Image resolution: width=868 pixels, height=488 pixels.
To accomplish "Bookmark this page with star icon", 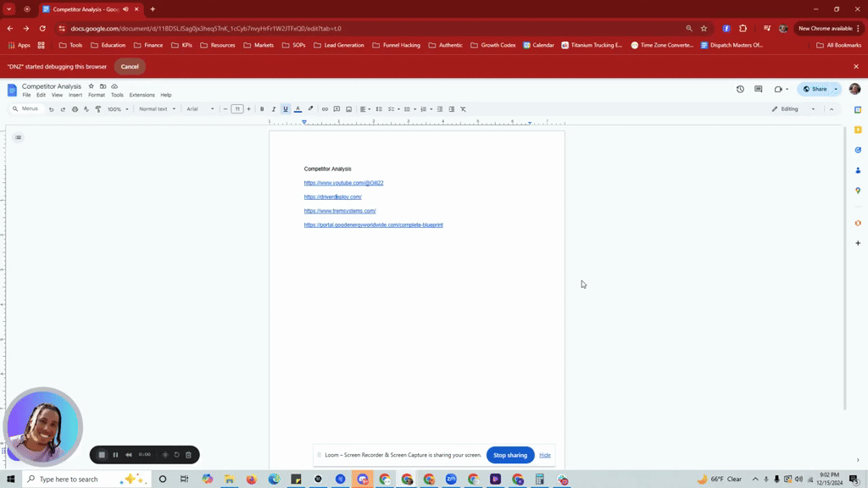I will [x=704, y=28].
